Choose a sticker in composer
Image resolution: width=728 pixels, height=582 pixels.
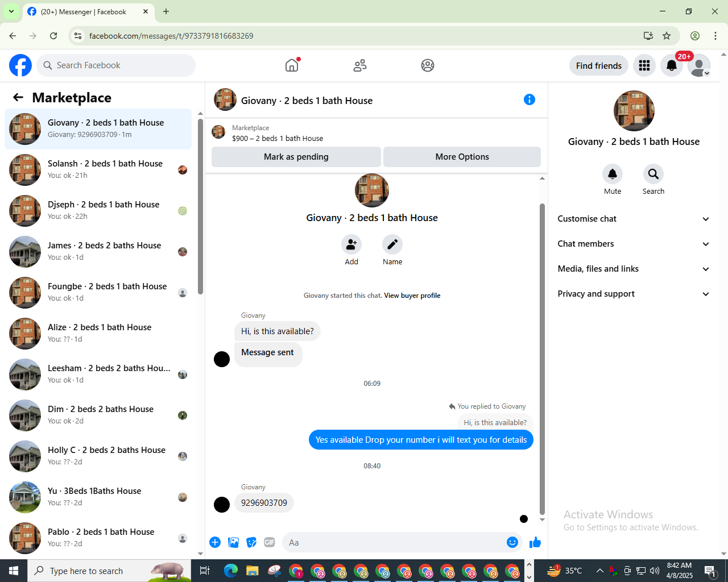point(251,542)
